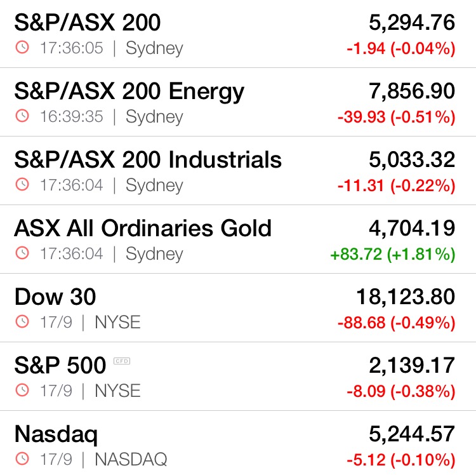Tap the 2,139.17 S&P 500 price

tap(412, 366)
